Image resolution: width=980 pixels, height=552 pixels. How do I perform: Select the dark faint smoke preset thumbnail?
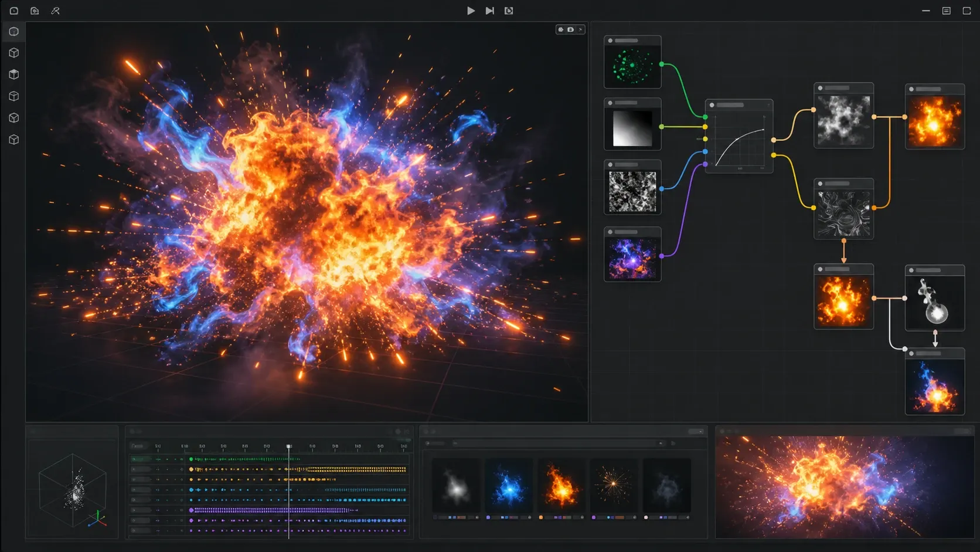click(x=667, y=486)
